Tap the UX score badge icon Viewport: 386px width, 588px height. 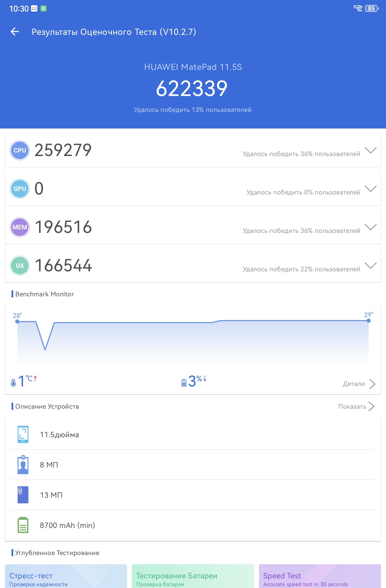coord(20,265)
